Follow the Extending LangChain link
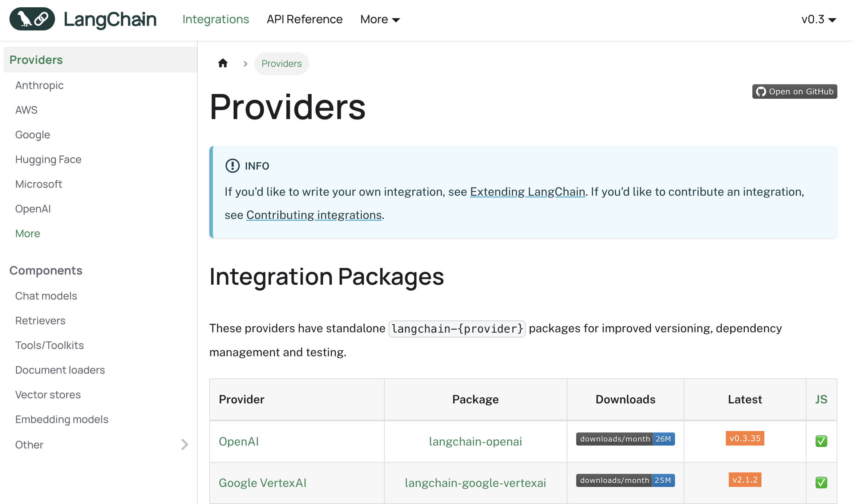Viewport: 853px width, 504px height. (527, 192)
